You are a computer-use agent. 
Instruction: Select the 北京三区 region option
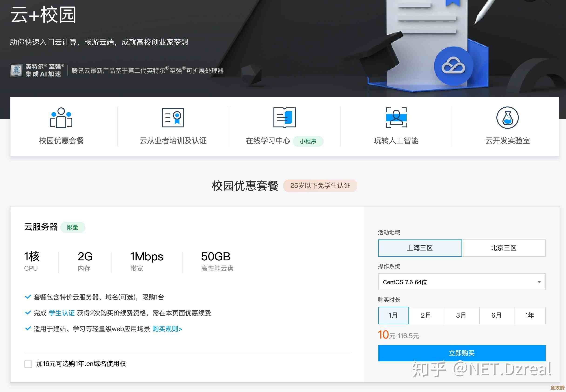(x=505, y=248)
